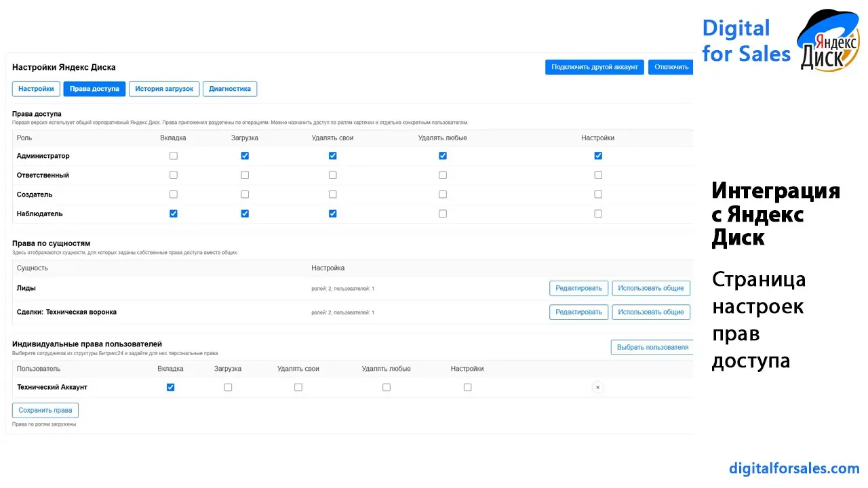
Task: Enable Вкладка for Создатель
Action: tap(174, 195)
